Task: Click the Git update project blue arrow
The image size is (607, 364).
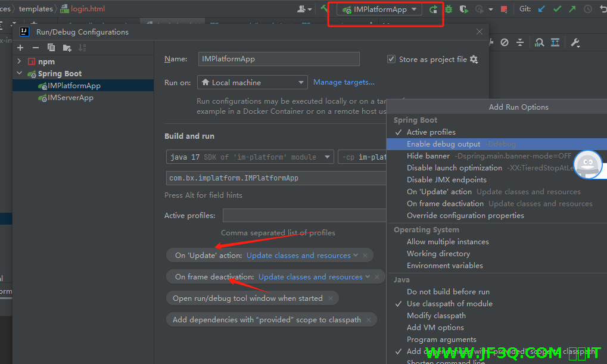Action: click(541, 9)
